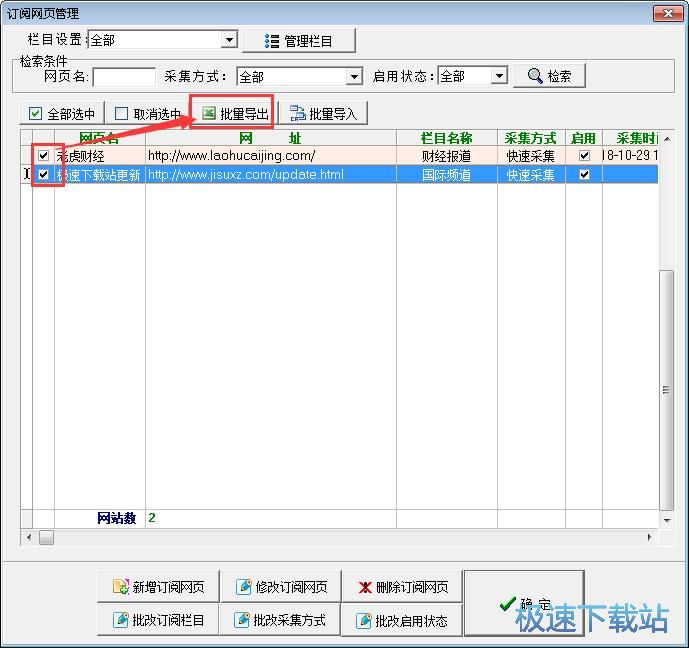Click the 新增订阅网页 add icon
Screen dimensions: 689x648
(120, 586)
